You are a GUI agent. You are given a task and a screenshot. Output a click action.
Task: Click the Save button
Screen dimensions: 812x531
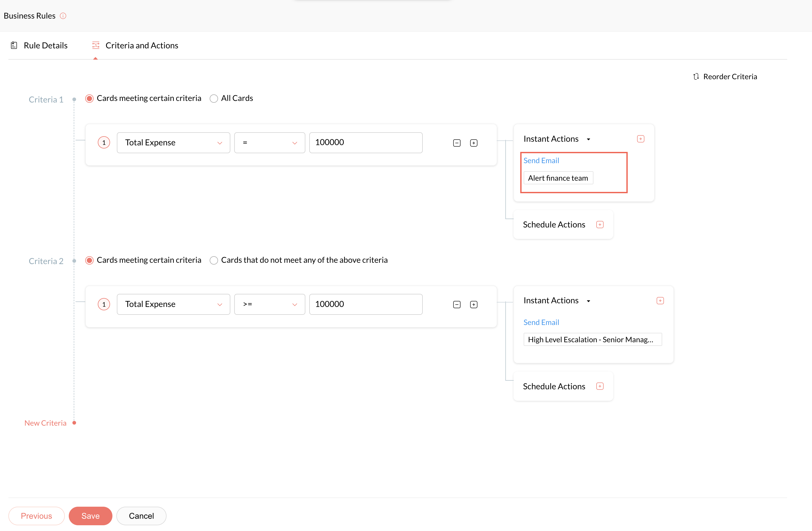90,516
